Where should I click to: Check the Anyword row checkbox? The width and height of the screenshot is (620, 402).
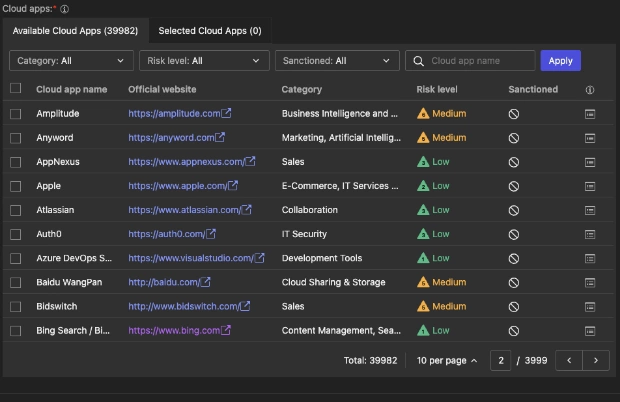point(15,138)
